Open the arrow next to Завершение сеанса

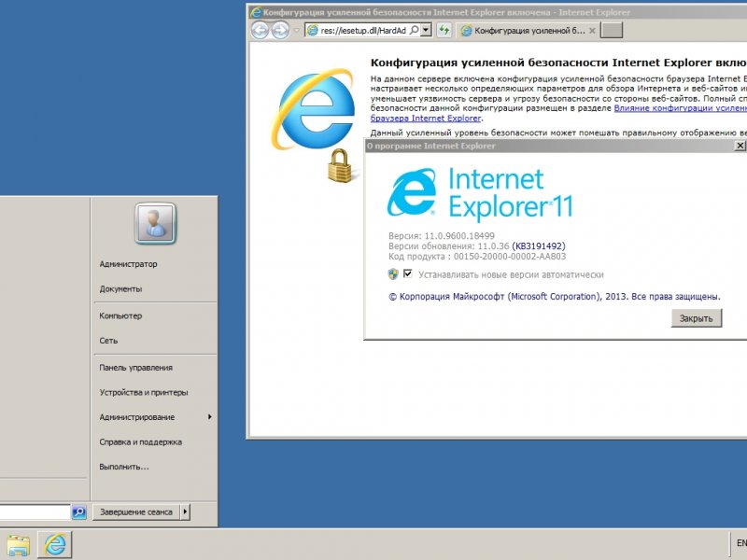click(x=185, y=511)
